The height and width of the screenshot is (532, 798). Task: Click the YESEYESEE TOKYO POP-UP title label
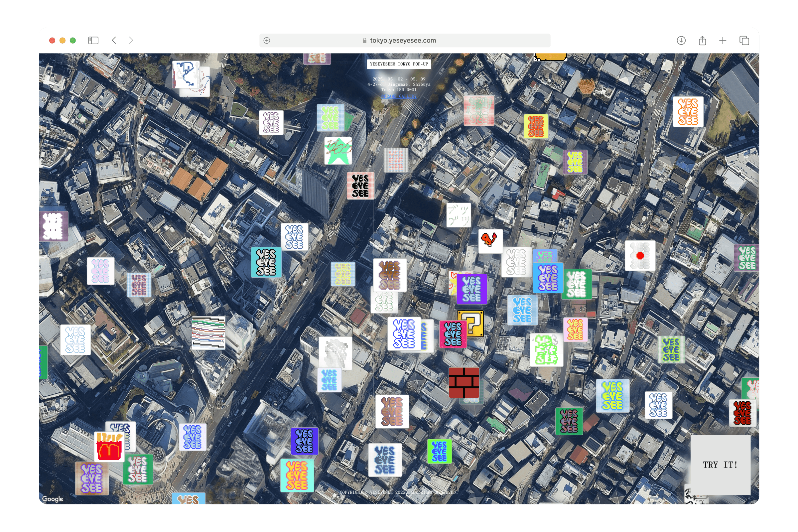pyautogui.click(x=399, y=64)
